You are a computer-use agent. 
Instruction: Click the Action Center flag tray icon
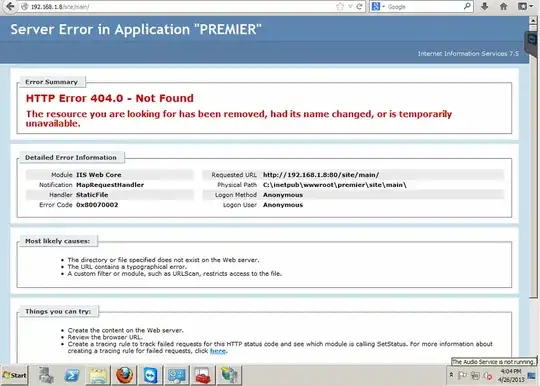463,376
